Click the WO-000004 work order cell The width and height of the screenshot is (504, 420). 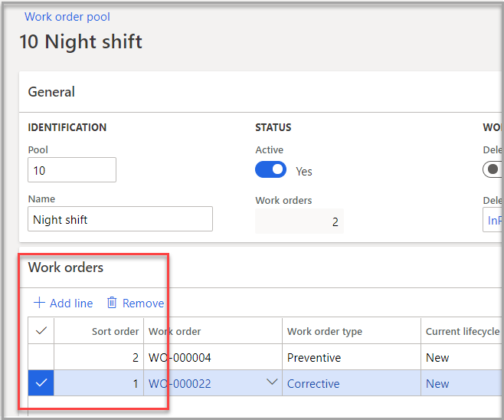click(213, 357)
